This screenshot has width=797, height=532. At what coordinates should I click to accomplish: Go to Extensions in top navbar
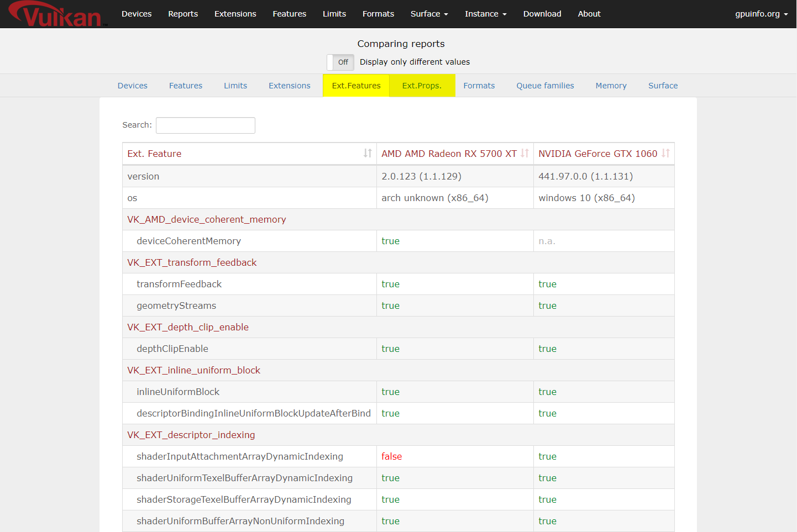coord(235,14)
